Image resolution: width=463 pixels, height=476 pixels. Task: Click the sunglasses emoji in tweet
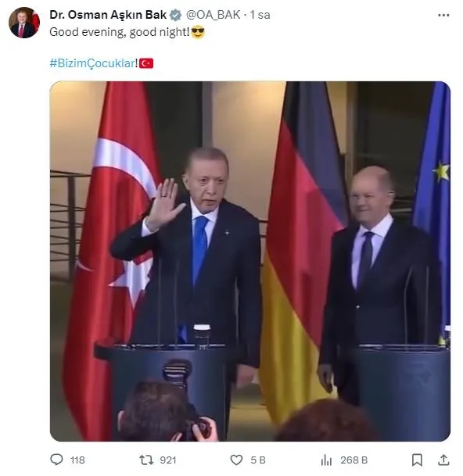pos(198,32)
